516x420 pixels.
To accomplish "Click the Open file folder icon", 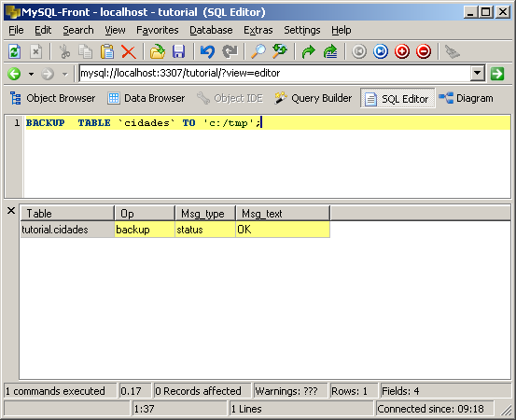I will (x=158, y=51).
